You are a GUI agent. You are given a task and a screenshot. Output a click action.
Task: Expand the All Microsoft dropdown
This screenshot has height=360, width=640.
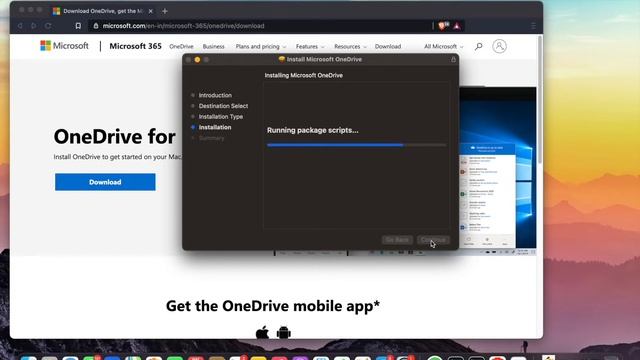(444, 47)
